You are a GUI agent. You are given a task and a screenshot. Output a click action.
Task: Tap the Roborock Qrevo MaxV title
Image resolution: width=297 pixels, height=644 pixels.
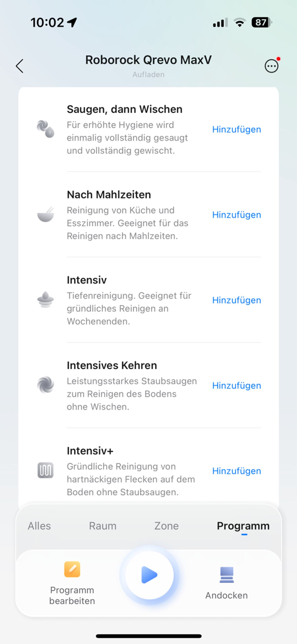(148, 60)
